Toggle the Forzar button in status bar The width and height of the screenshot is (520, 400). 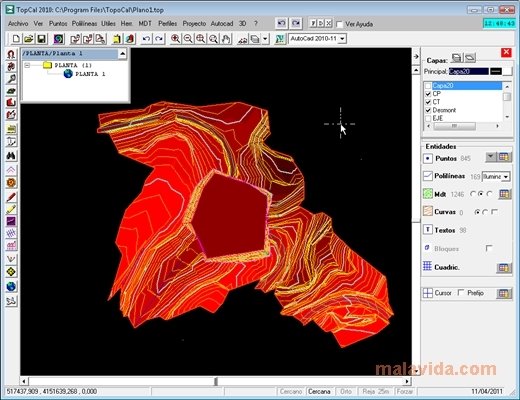(405, 391)
